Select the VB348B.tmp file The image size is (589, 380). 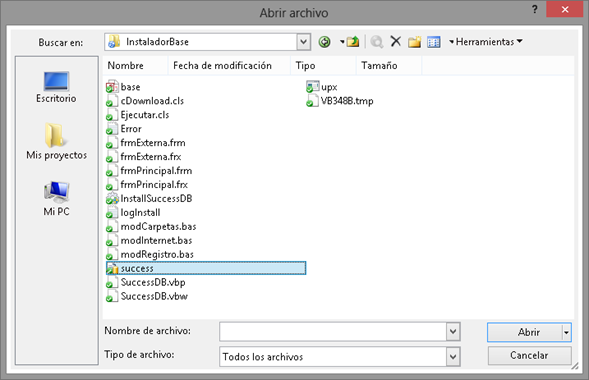[x=340, y=101]
